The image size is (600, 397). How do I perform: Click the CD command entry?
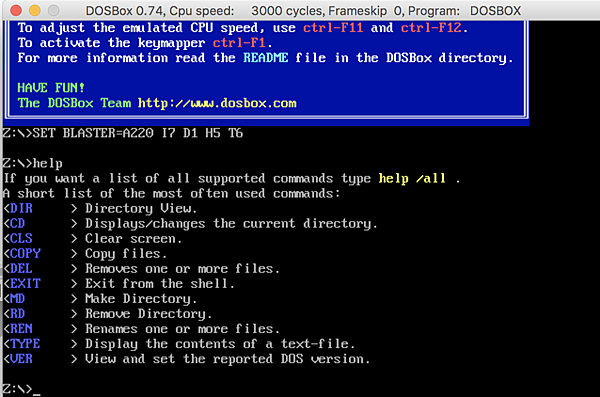click(18, 223)
